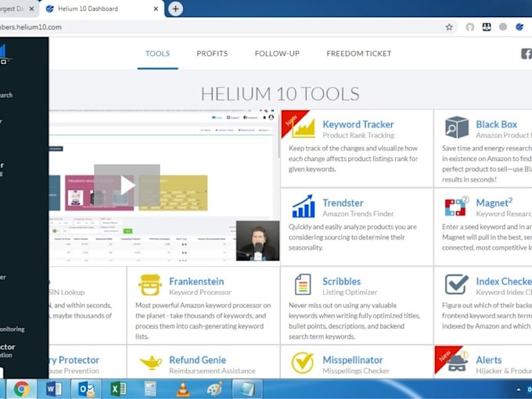
Task: Open the Frankenstein tool link
Action: 196,282
